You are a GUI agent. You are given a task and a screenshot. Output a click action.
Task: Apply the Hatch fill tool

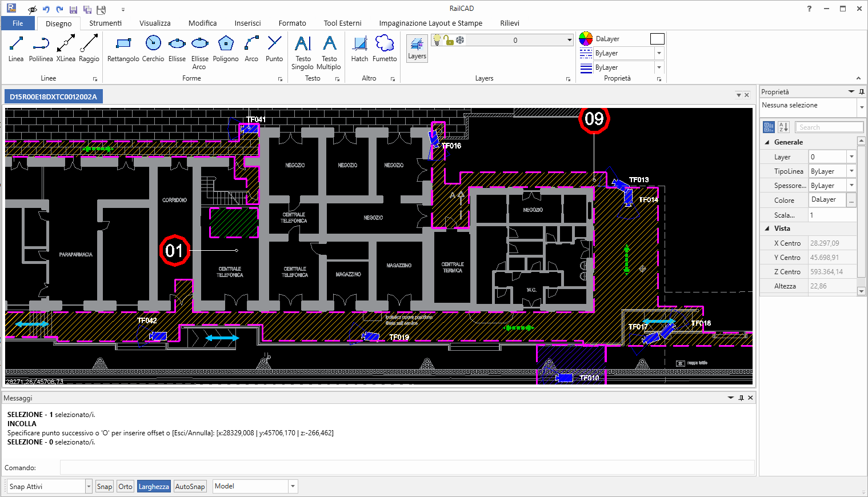pyautogui.click(x=359, y=49)
